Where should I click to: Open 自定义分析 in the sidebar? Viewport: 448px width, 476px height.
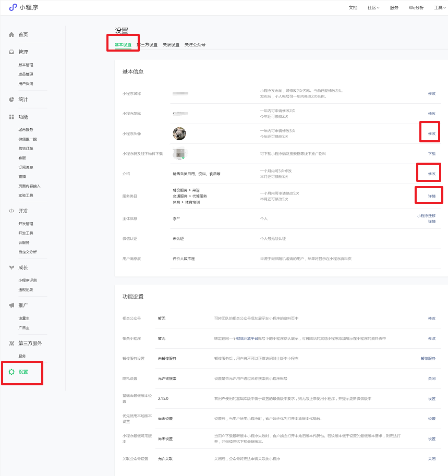28,252
